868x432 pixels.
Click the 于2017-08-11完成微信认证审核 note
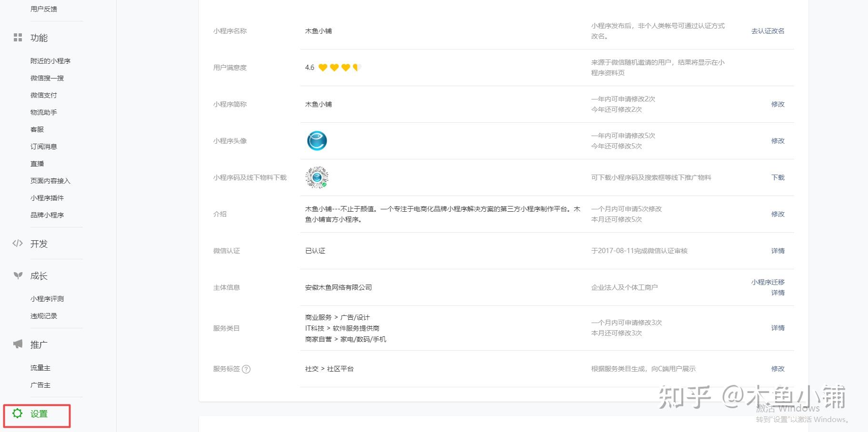639,251
